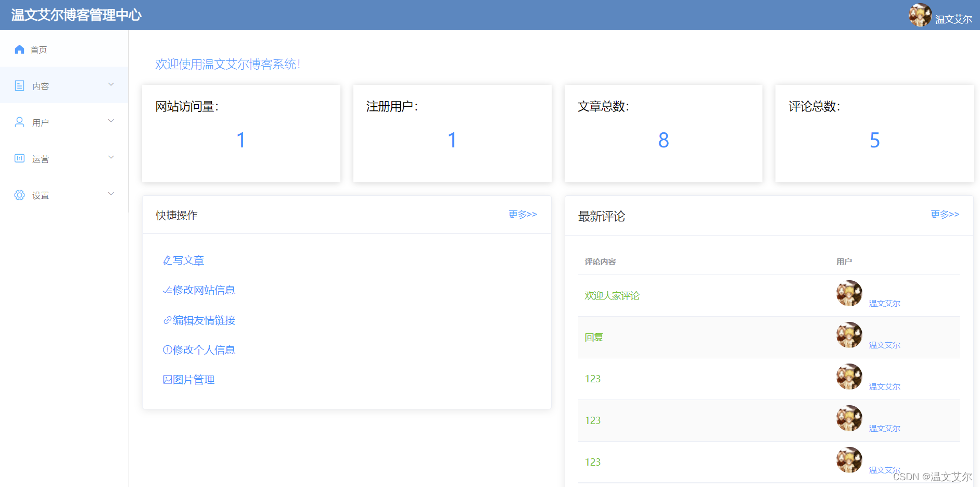Click the avatar thumbnail beside first comment
The image size is (980, 487).
point(849,293)
